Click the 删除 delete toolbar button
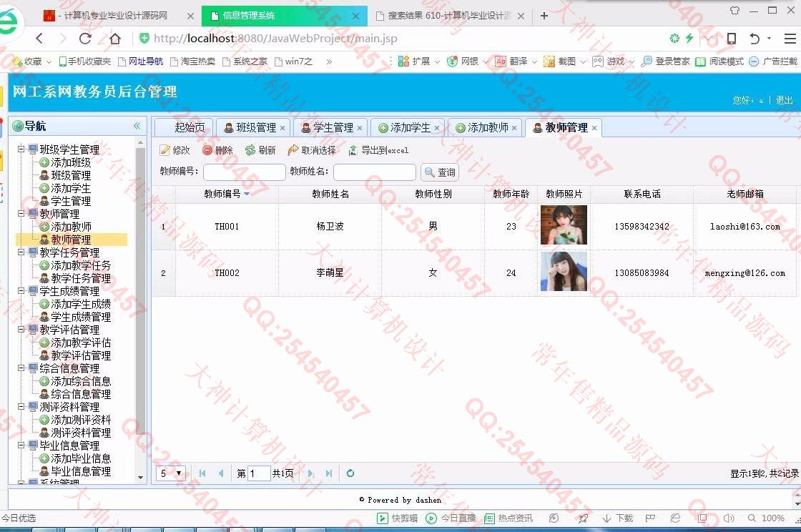The image size is (801, 532). [x=217, y=150]
